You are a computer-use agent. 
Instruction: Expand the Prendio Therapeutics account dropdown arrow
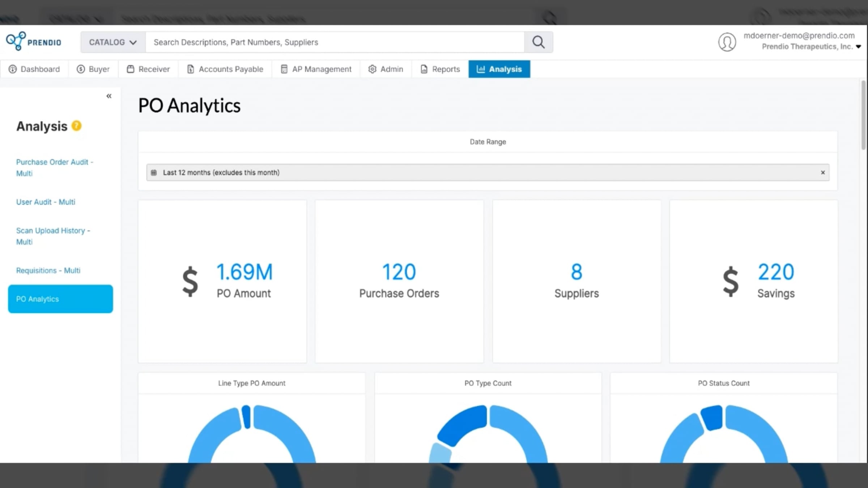tap(858, 47)
